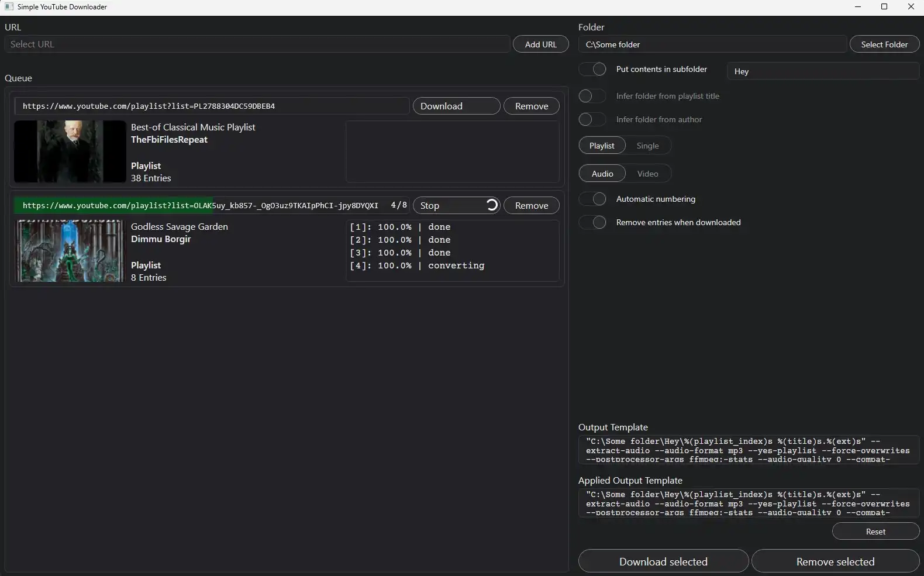Reset the output template
This screenshot has width=924, height=576.
(x=875, y=532)
